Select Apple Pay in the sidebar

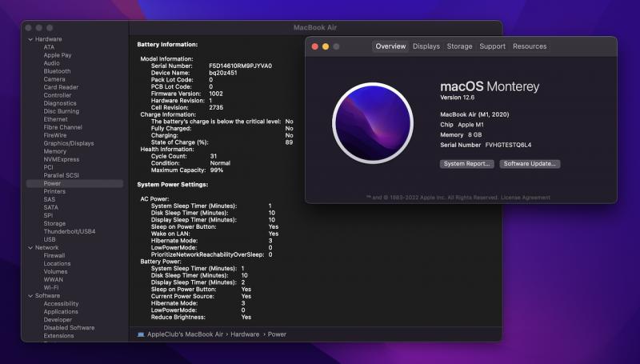click(x=58, y=55)
